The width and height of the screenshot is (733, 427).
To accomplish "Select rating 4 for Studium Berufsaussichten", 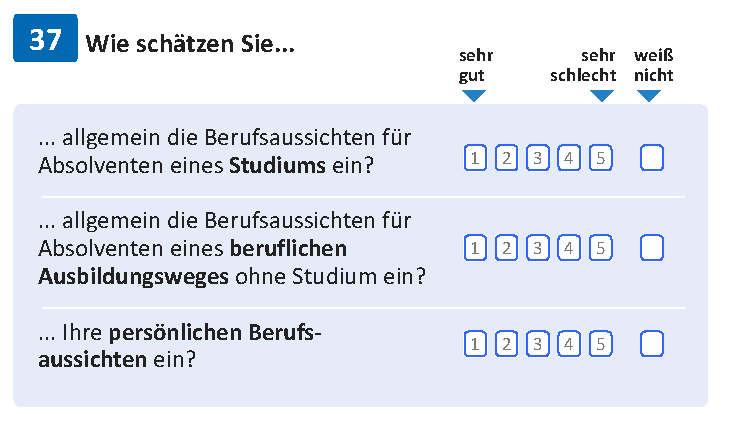I will 569,158.
